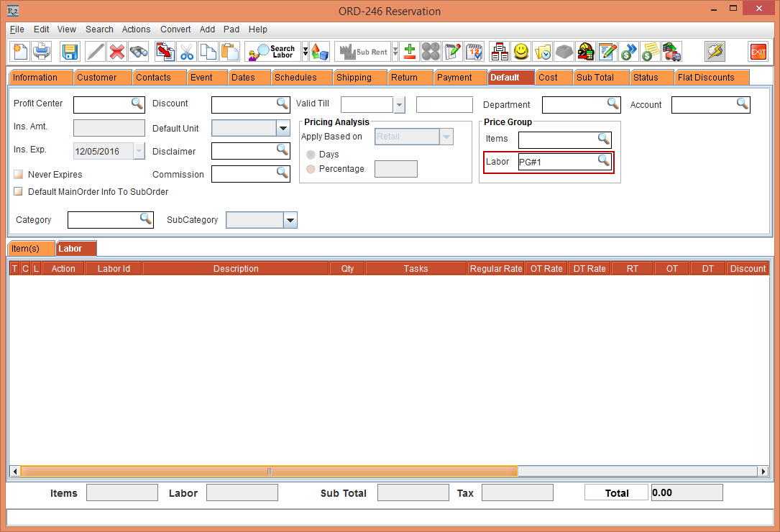Click the Description column header

click(x=236, y=269)
